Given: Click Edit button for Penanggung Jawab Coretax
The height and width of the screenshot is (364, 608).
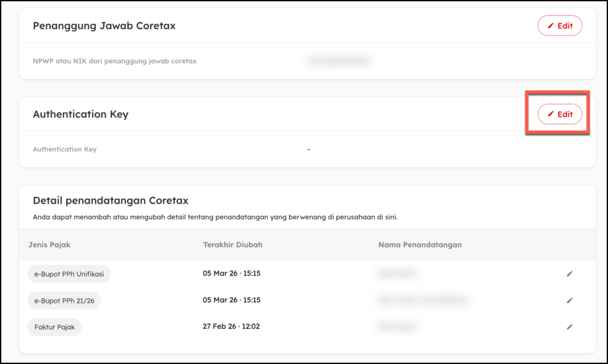Looking at the screenshot, I should 559,26.
